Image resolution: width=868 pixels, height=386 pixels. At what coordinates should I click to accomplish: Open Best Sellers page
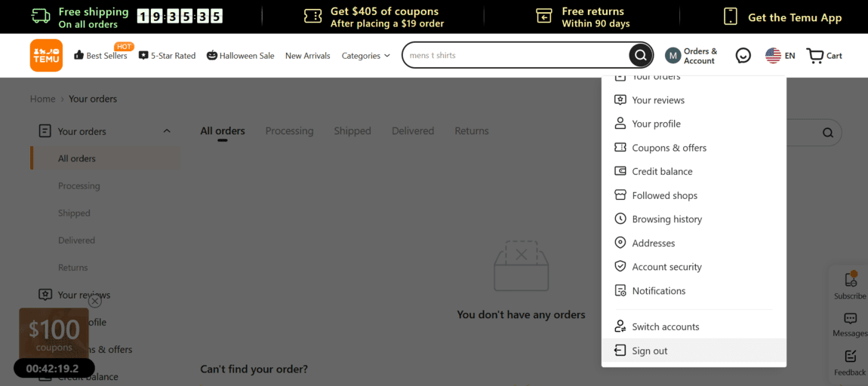tap(100, 55)
